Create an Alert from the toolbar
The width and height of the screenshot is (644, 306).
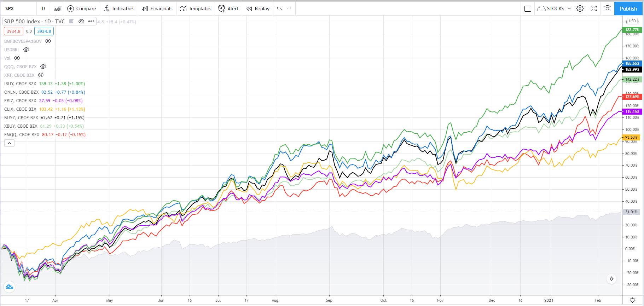pos(228,8)
